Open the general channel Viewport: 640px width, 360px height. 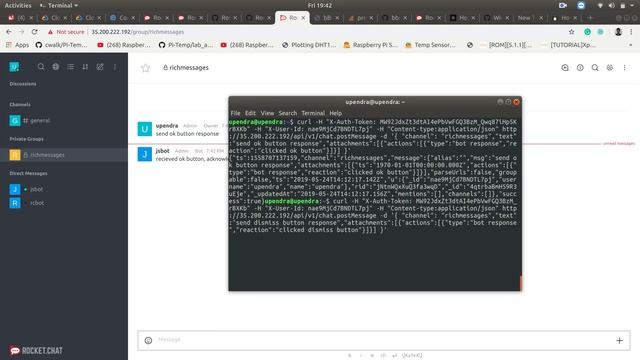pyautogui.click(x=64, y=120)
